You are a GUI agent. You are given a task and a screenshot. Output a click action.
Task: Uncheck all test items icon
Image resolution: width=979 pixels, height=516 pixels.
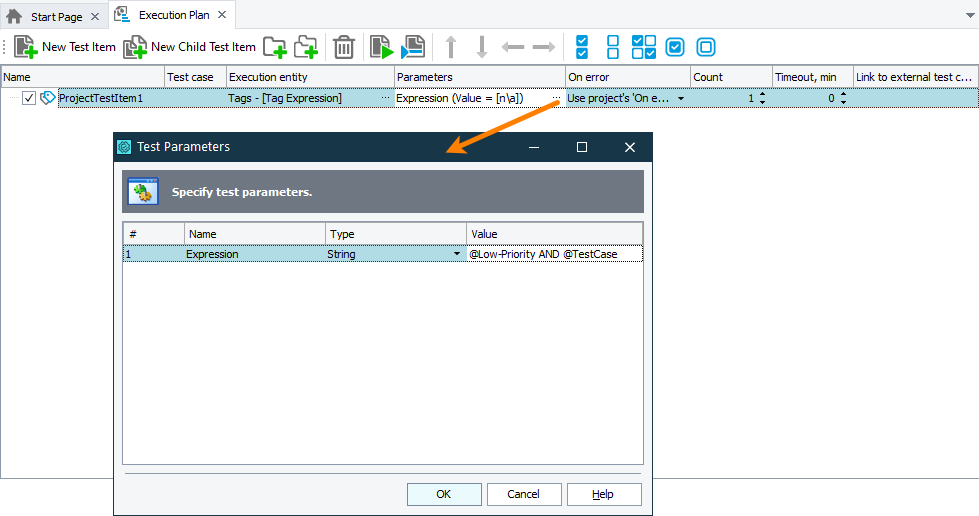pos(613,47)
